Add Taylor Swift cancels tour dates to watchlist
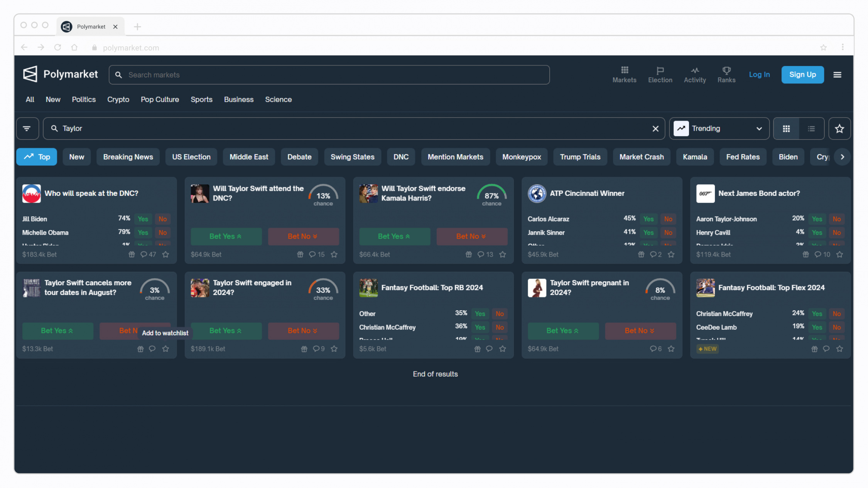The width and height of the screenshot is (868, 488). click(x=165, y=349)
